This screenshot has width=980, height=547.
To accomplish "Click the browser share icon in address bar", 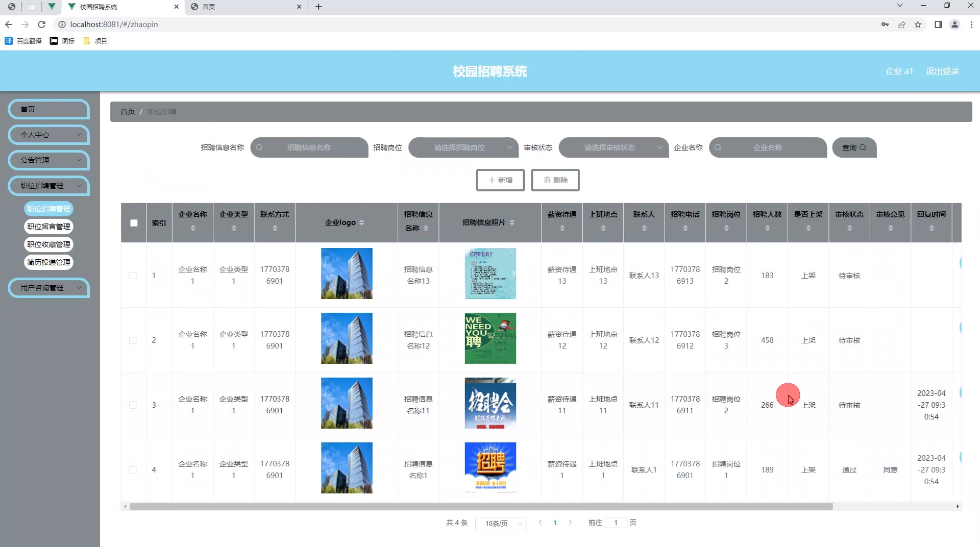I will [x=901, y=24].
